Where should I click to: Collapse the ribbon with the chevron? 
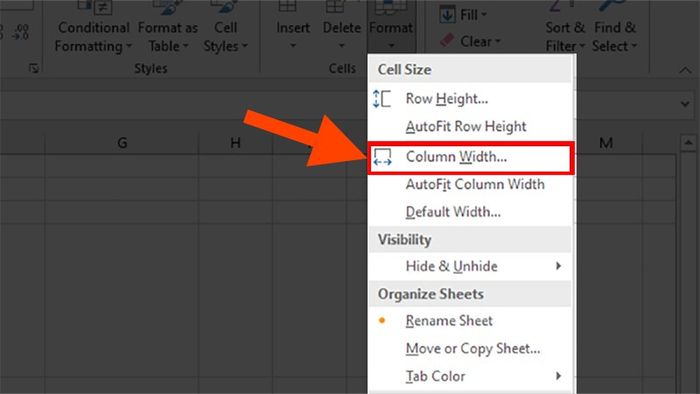[x=685, y=70]
